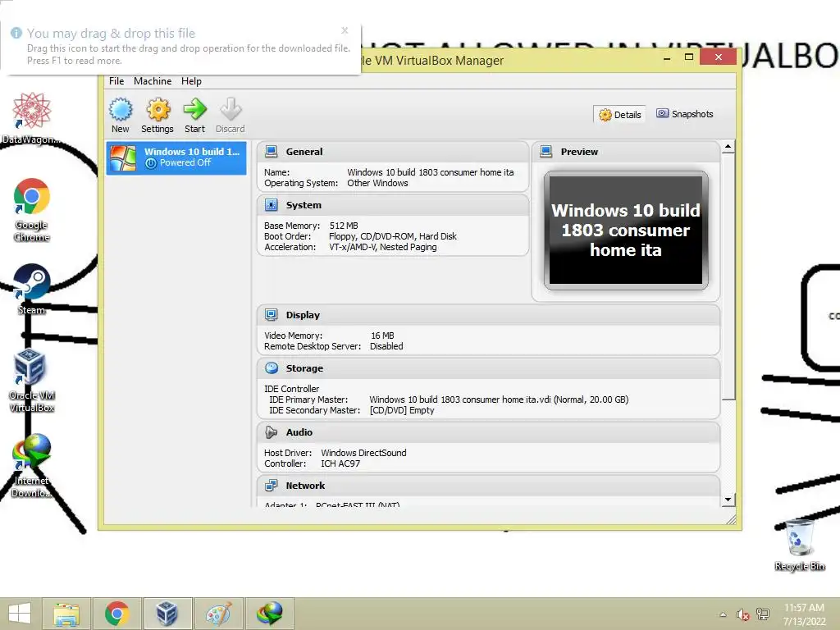Screen dimensions: 840x630
Task: Click the Preview section monitor icon
Action: tap(546, 152)
